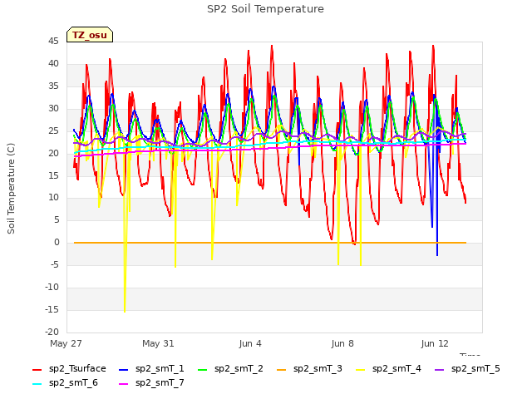
Task: Toggle the sp2_smT_3 legend entry
Action: click(x=309, y=369)
